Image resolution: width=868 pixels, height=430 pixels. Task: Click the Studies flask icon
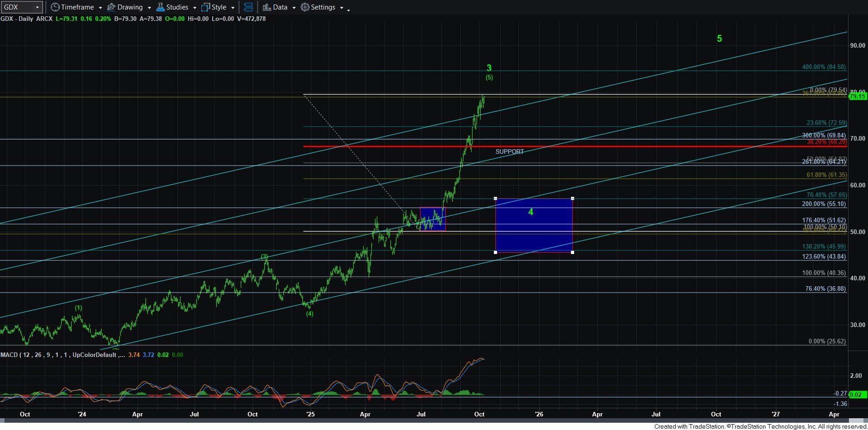(160, 7)
